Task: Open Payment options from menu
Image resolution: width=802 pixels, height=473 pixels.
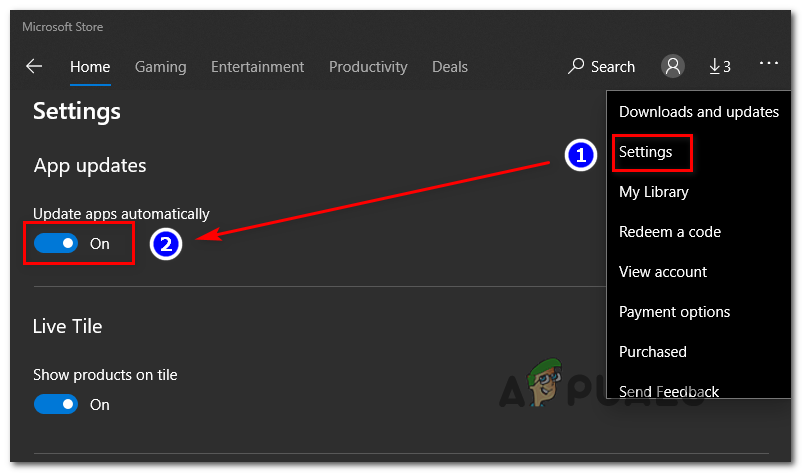Action: pos(675,312)
